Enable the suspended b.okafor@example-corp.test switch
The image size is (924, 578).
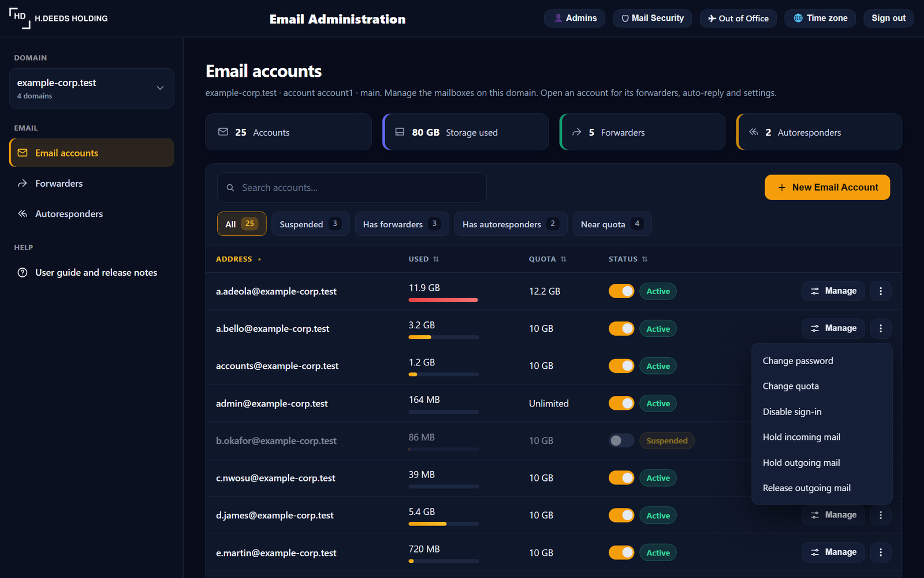click(x=621, y=440)
